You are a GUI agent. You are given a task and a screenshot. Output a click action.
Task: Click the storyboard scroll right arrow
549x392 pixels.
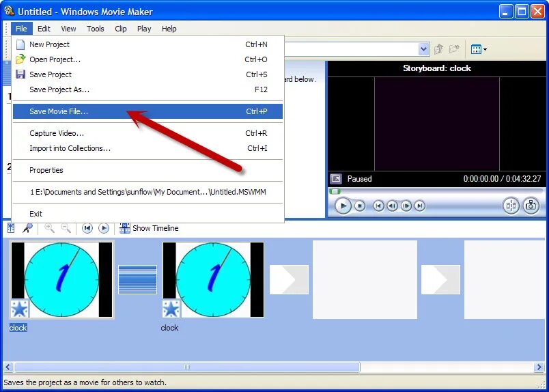[x=539, y=367]
